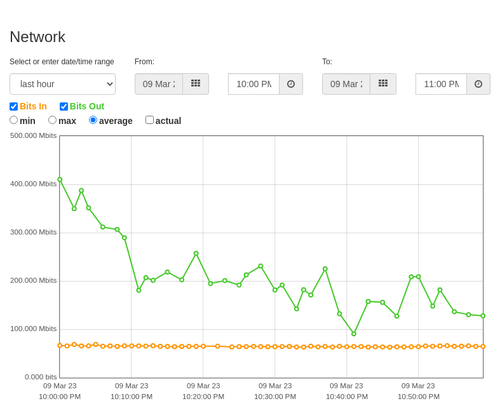This screenshot has height=403, width=500.
Task: Select the average radio button
Action: pyautogui.click(x=93, y=120)
